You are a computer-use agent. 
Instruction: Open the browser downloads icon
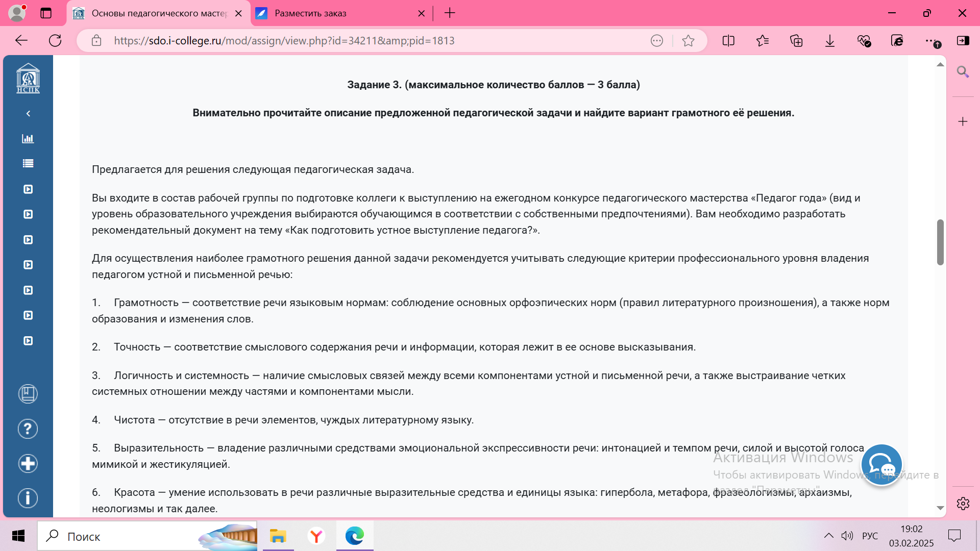(830, 41)
